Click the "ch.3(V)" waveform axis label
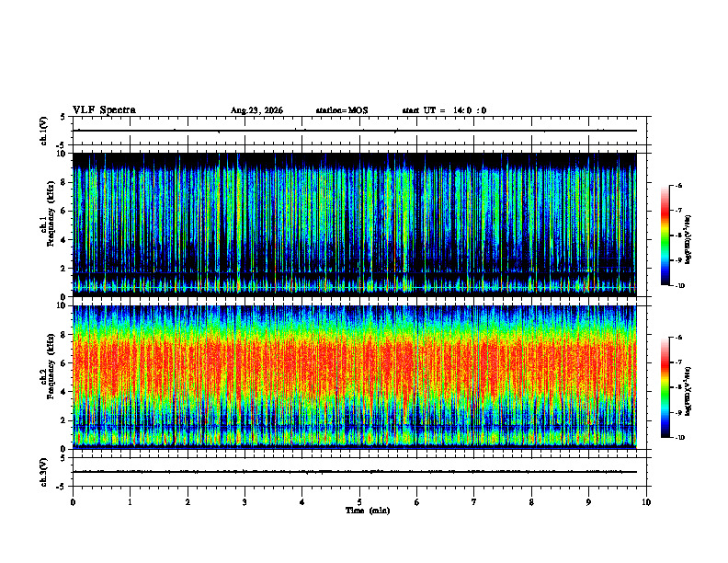728x563 pixels. 44,472
